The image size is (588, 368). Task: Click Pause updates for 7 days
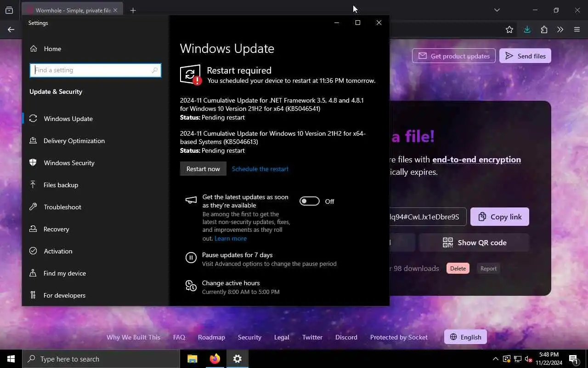(237, 255)
